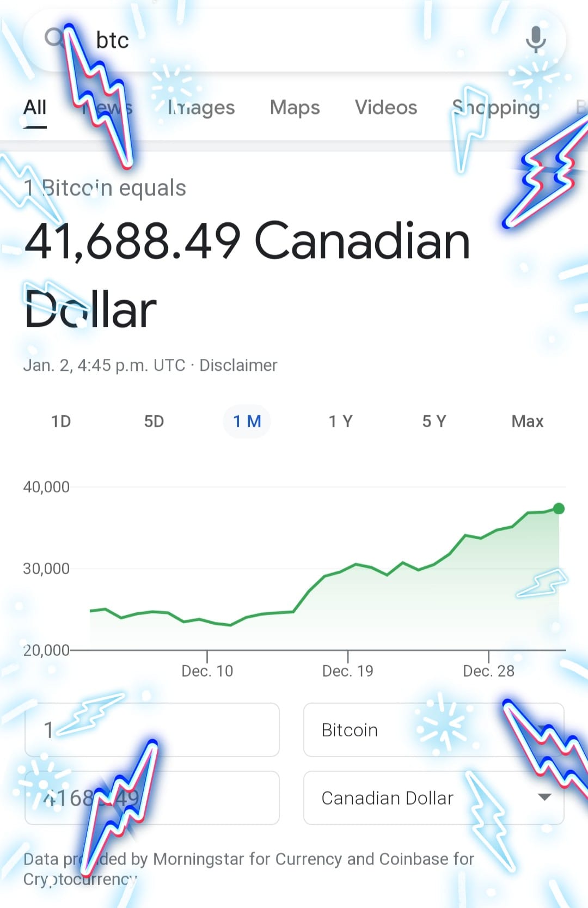This screenshot has width=588, height=908.
Task: Click the green endpoint dot on chart
Action: tap(559, 509)
